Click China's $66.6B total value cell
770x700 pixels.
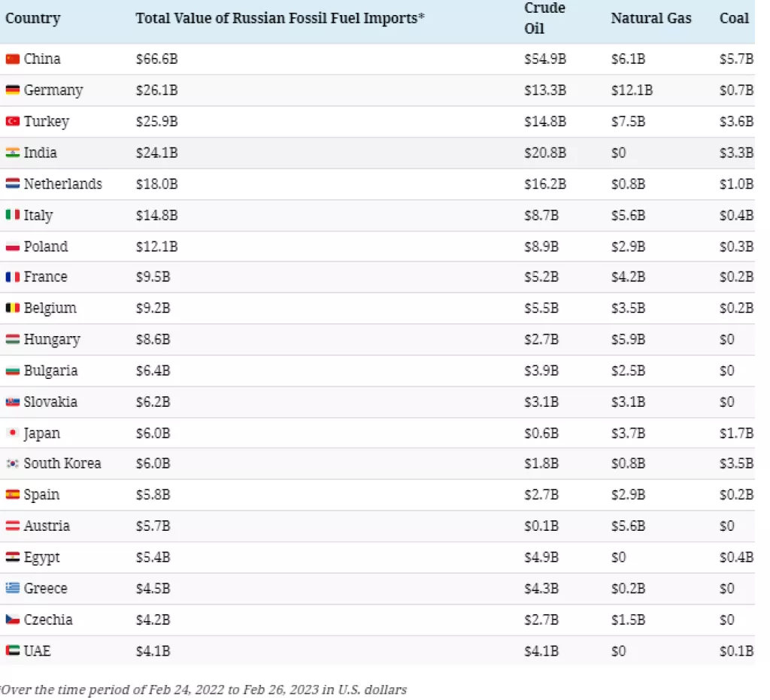156,59
